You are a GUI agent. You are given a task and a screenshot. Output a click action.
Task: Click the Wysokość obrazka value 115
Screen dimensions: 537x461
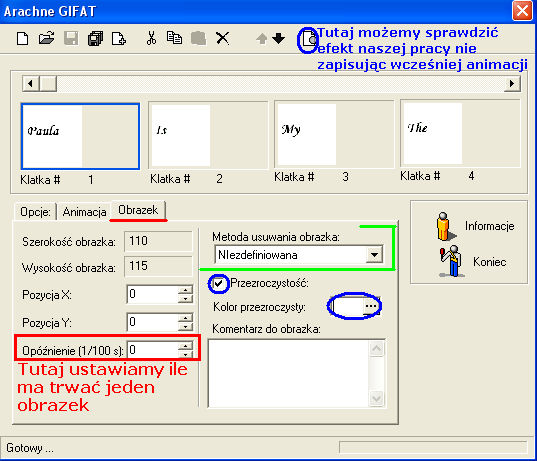pyautogui.click(x=158, y=266)
